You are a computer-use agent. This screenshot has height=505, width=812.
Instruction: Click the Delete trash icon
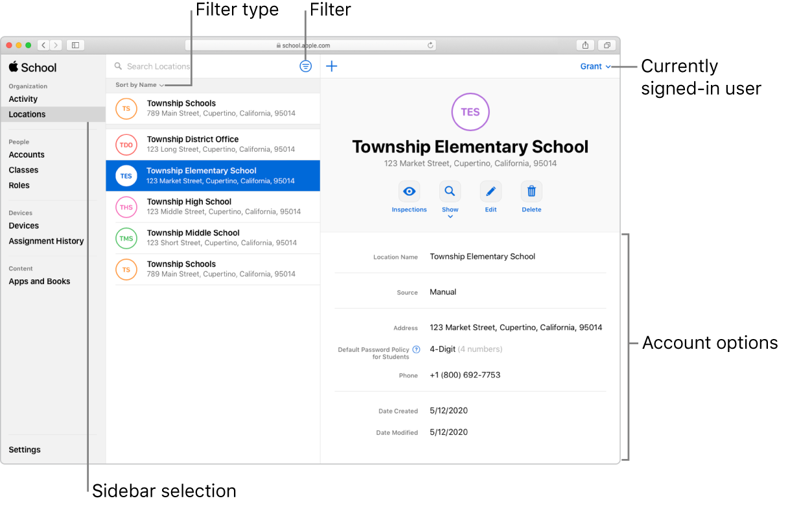click(x=531, y=192)
